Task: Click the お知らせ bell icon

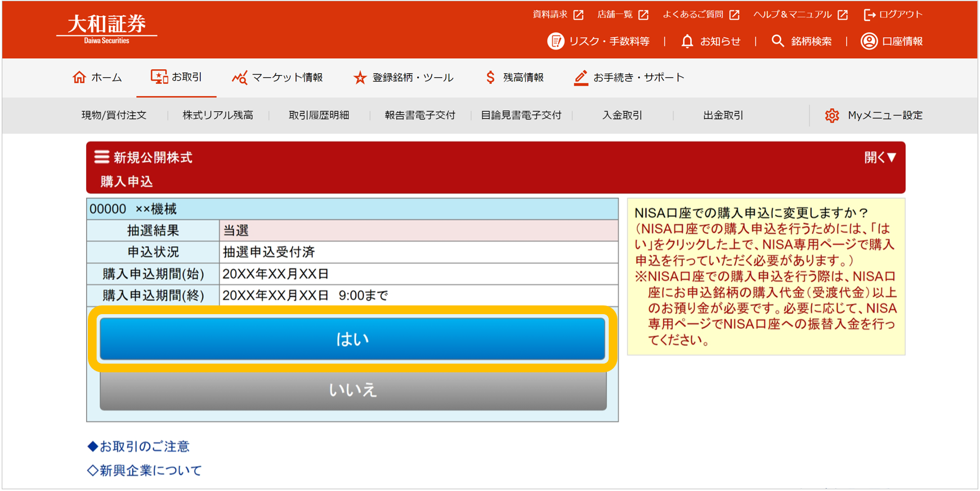Action: [x=687, y=41]
